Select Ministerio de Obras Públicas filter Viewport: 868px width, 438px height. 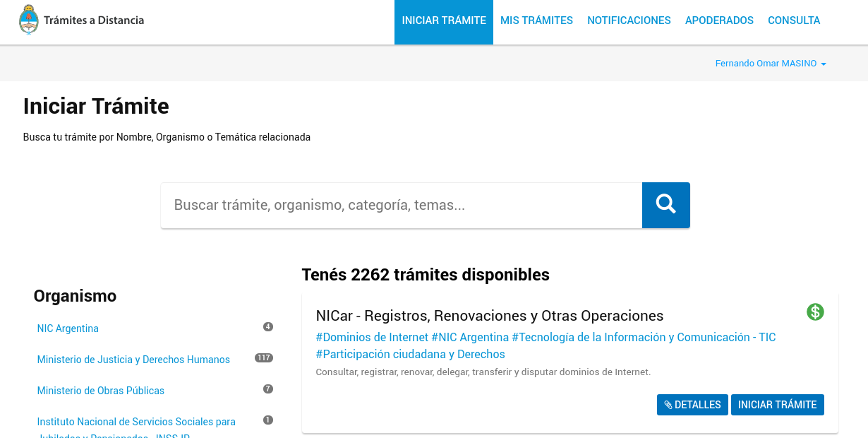point(100,391)
